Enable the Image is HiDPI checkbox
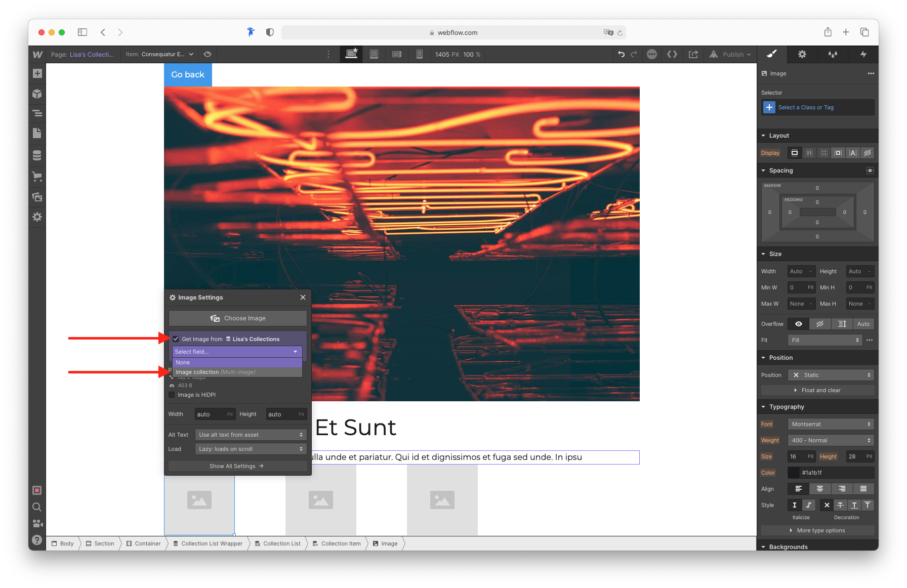Image resolution: width=907 pixels, height=588 pixels. (x=171, y=395)
